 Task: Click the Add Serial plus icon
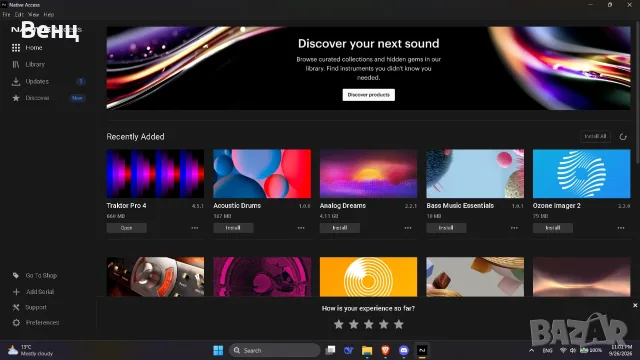coord(16,292)
